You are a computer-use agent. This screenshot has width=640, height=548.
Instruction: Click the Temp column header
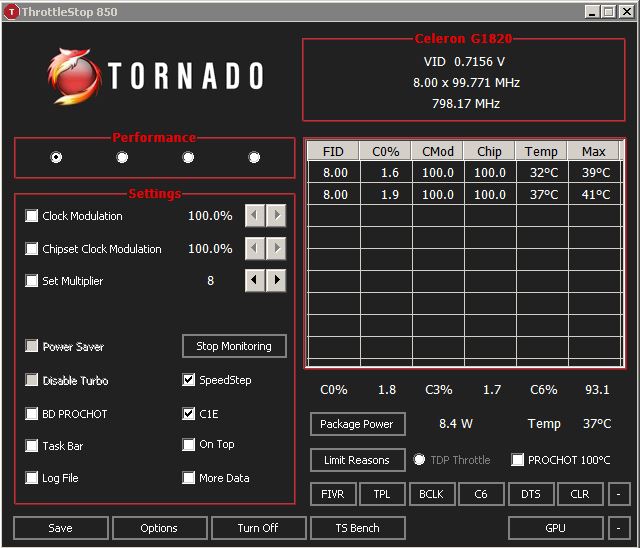pyautogui.click(x=541, y=151)
